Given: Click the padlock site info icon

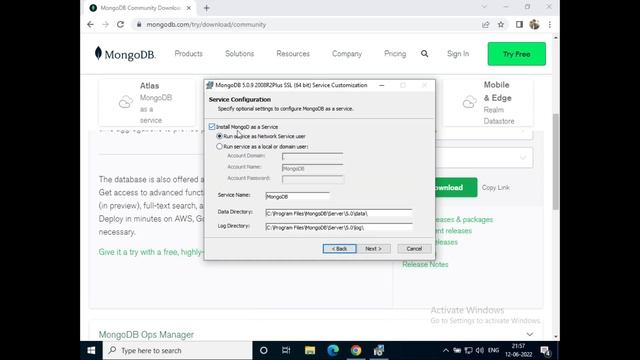Looking at the screenshot, I should click(x=139, y=24).
